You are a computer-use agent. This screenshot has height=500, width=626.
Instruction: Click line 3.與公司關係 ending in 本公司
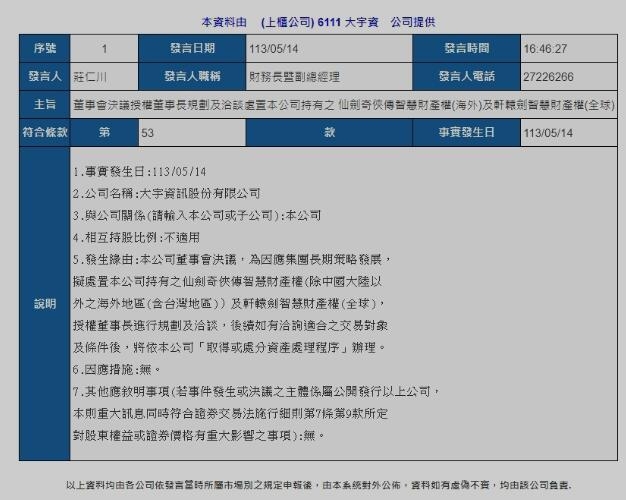[x=197, y=216]
